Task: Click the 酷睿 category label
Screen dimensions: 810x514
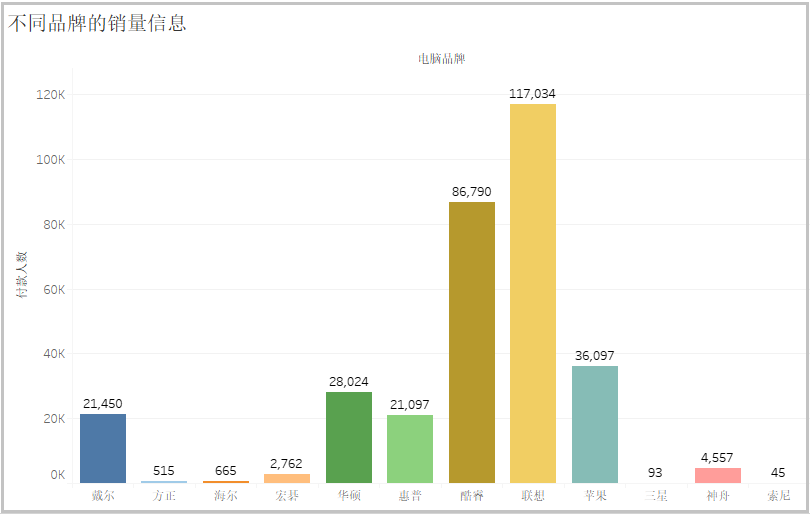Action: click(x=472, y=496)
